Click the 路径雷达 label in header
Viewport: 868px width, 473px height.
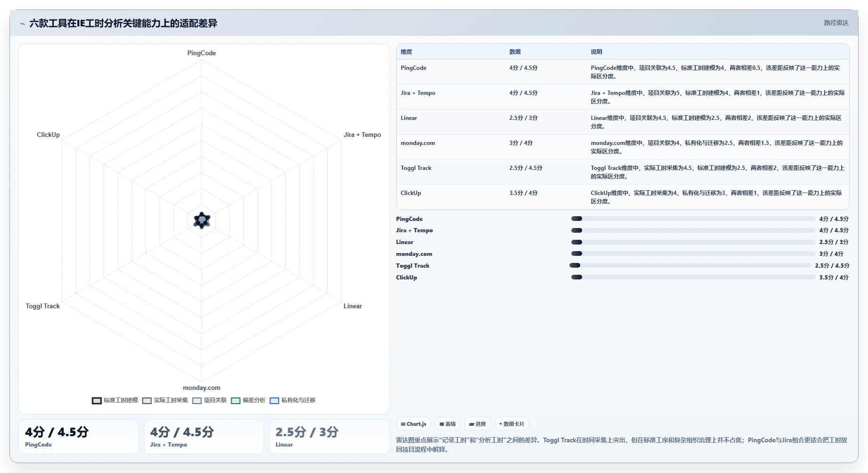coord(836,23)
